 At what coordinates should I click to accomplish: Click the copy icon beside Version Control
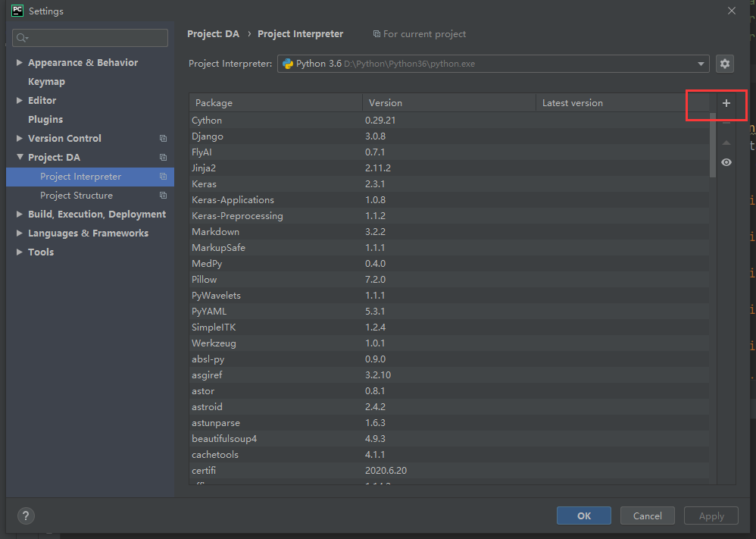click(163, 139)
